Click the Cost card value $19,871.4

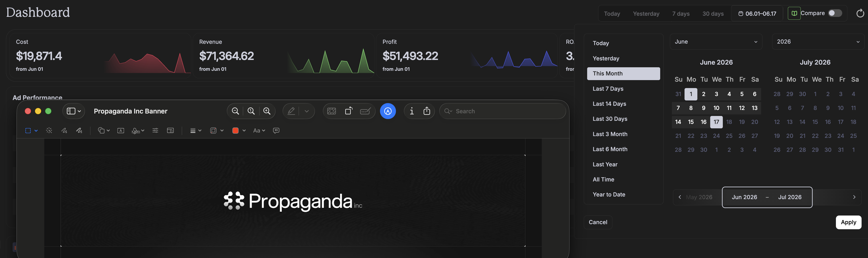pyautogui.click(x=39, y=56)
